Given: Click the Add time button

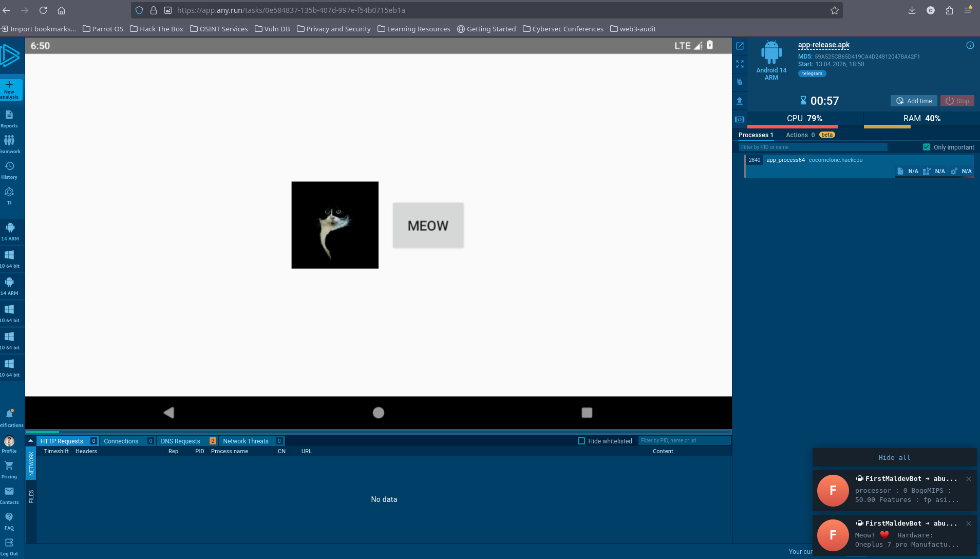Looking at the screenshot, I should (x=914, y=101).
